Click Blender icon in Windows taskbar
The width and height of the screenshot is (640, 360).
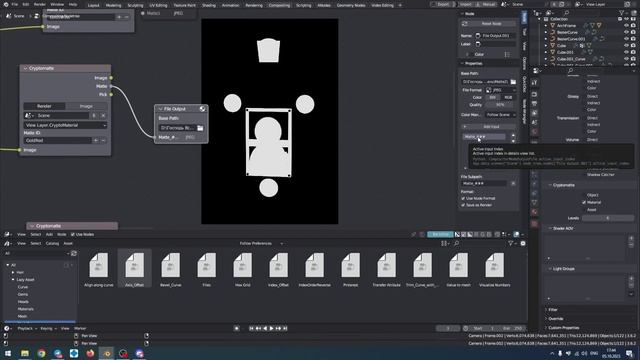coord(107,353)
